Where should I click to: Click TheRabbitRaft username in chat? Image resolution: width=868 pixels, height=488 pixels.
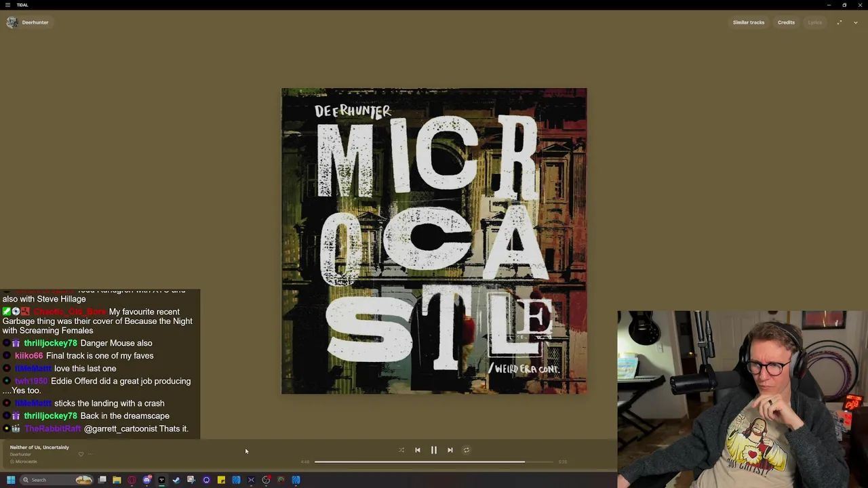tap(53, 429)
